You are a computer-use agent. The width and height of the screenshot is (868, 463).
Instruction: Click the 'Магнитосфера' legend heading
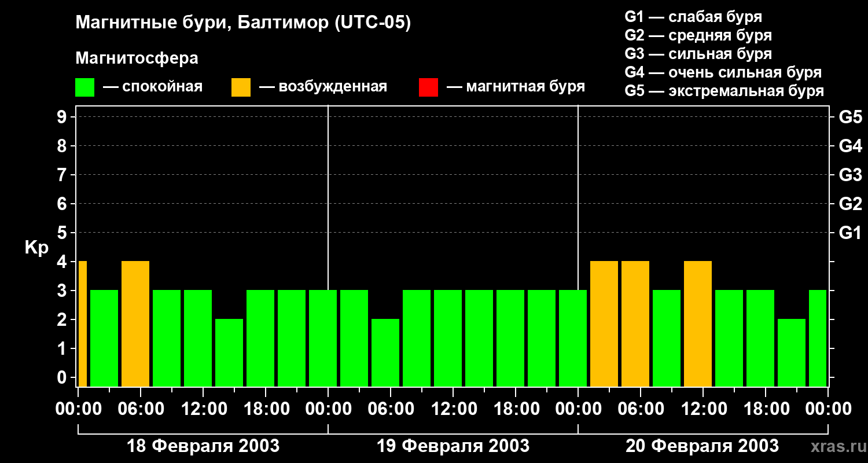coord(137,58)
